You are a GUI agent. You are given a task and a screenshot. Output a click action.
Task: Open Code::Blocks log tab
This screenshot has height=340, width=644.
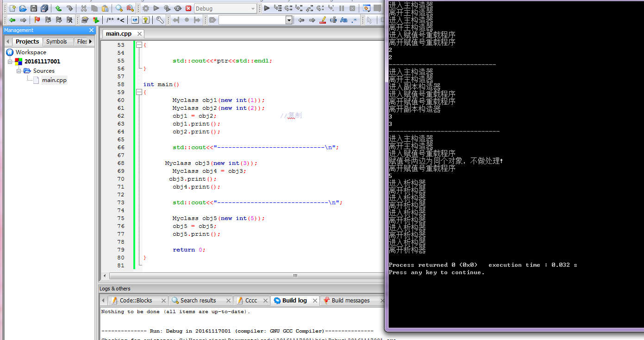point(136,300)
